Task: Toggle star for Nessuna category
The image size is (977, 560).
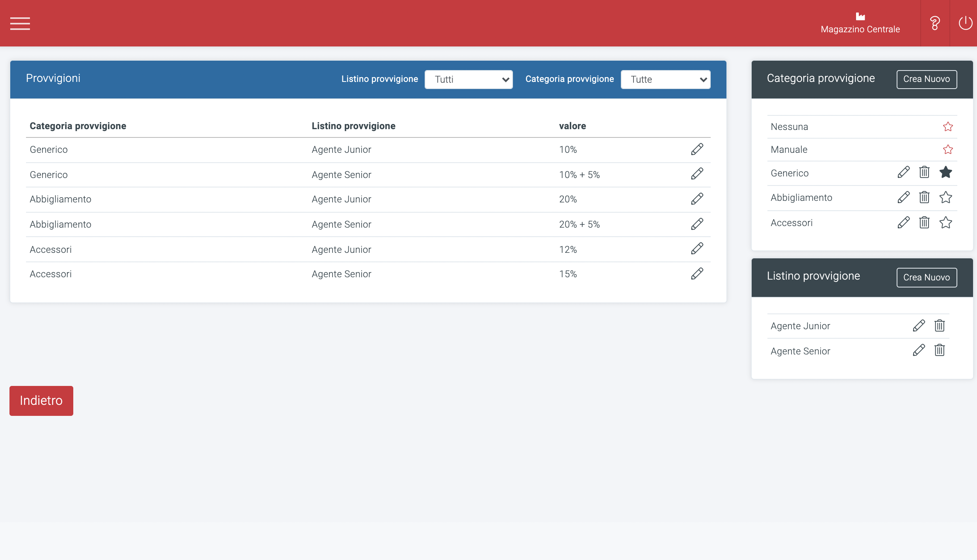Action: 948,126
